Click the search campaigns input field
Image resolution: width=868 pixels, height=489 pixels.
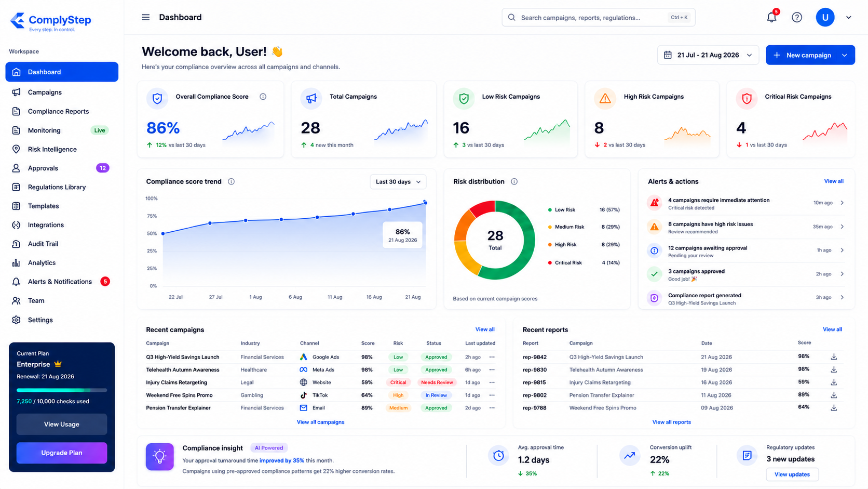599,17
